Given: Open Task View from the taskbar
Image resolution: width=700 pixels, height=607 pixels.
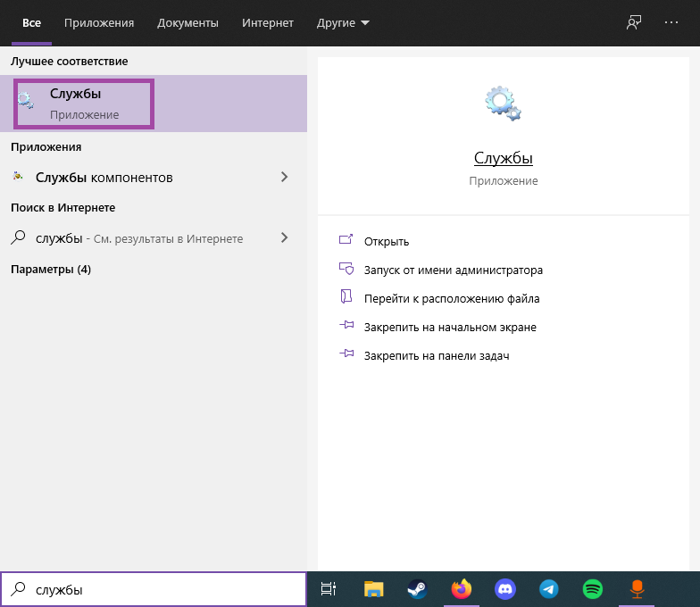Looking at the screenshot, I should click(329, 589).
